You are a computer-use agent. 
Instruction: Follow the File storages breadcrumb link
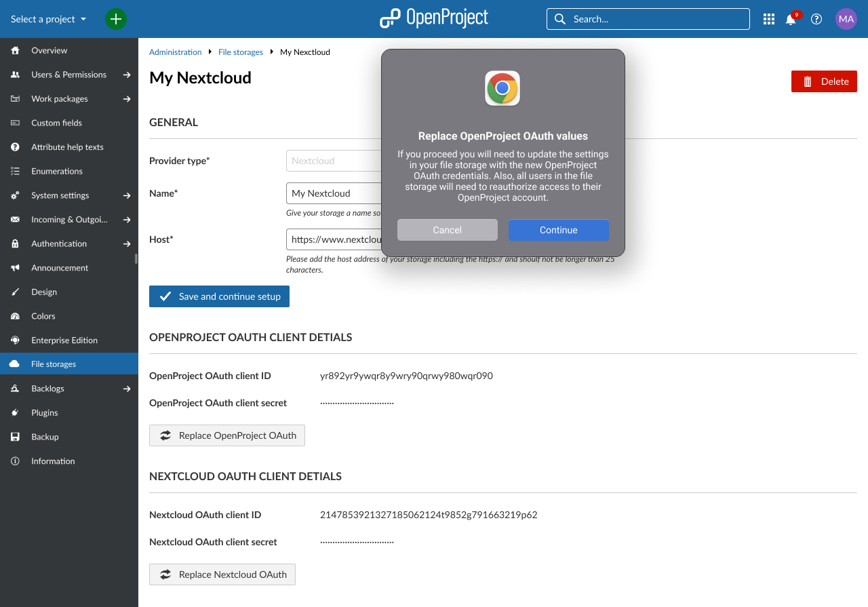(240, 52)
